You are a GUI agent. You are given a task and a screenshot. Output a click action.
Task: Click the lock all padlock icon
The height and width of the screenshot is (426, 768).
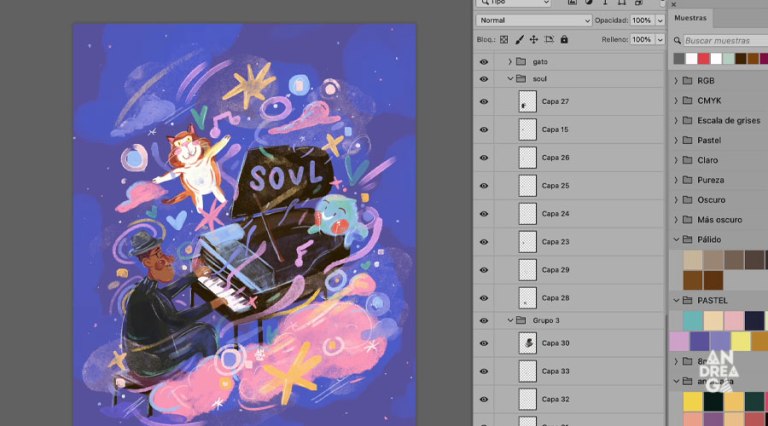(x=564, y=39)
